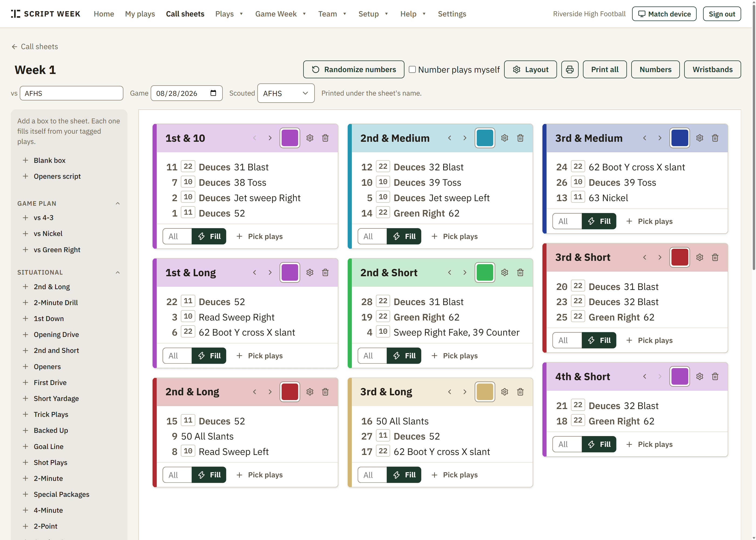This screenshot has width=756, height=540.
Task: Expand the Team menu
Action: (332, 14)
